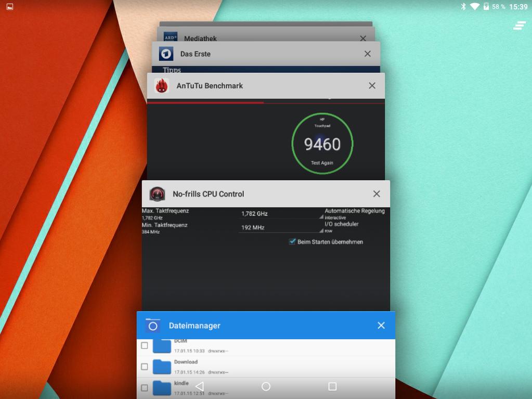The height and width of the screenshot is (399, 532).
Task: Tap the Bluetooth status bar icon
Action: 463,6
